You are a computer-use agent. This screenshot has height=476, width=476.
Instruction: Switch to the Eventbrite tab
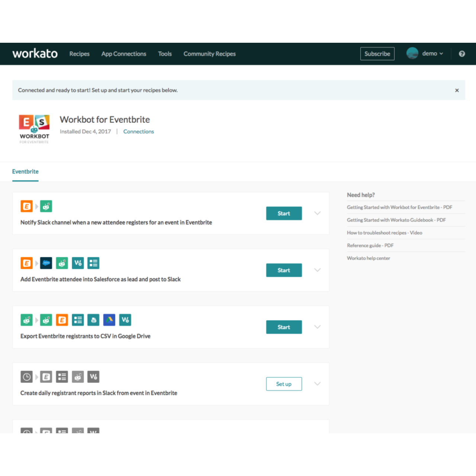coord(25,171)
